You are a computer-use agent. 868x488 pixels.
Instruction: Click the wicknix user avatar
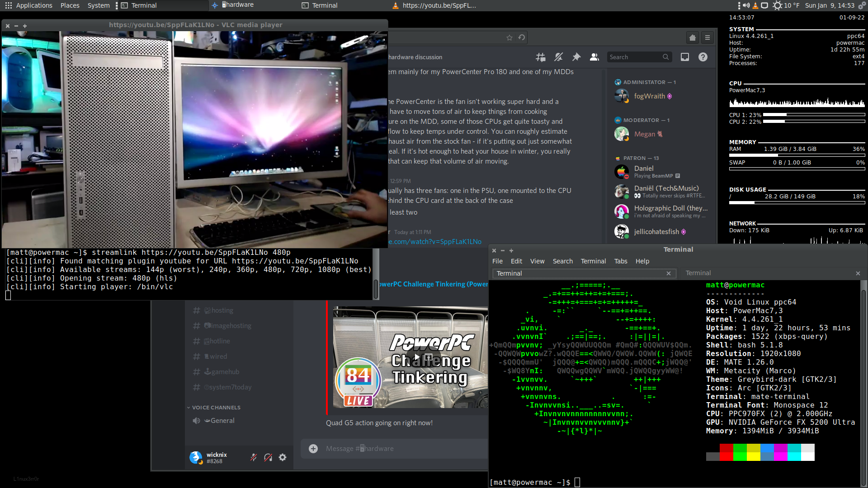(196, 457)
